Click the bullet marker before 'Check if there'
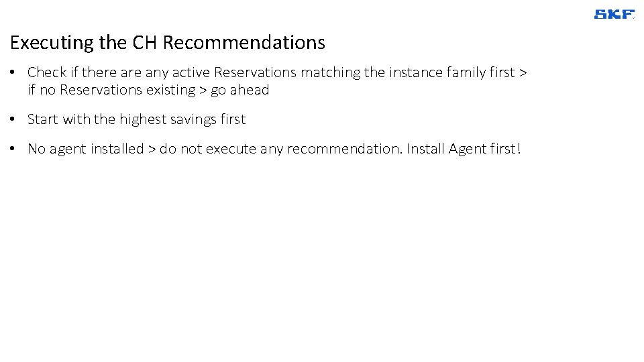Screen dimensions: 644x362 pyautogui.click(x=14, y=72)
